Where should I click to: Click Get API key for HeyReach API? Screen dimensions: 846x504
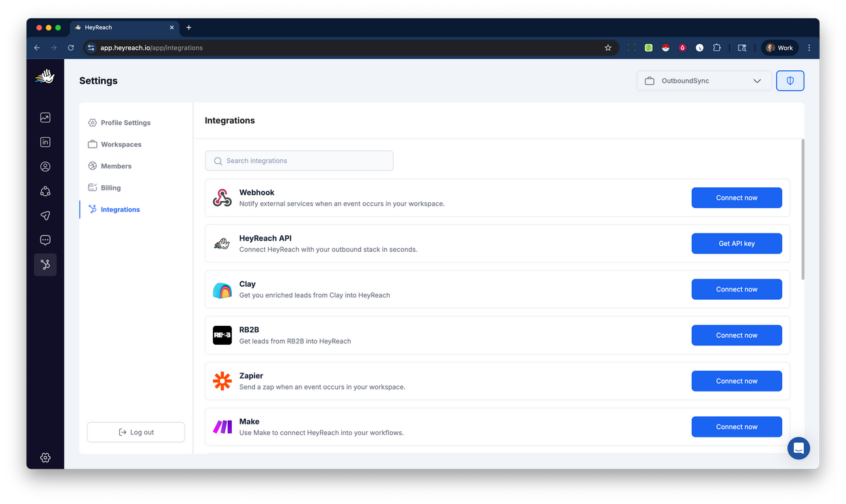(x=737, y=243)
